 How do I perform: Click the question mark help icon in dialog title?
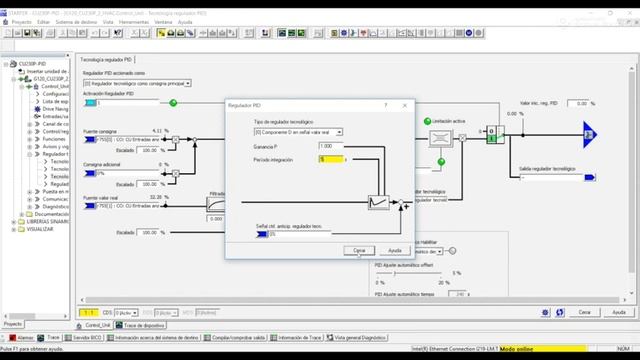coord(386,105)
